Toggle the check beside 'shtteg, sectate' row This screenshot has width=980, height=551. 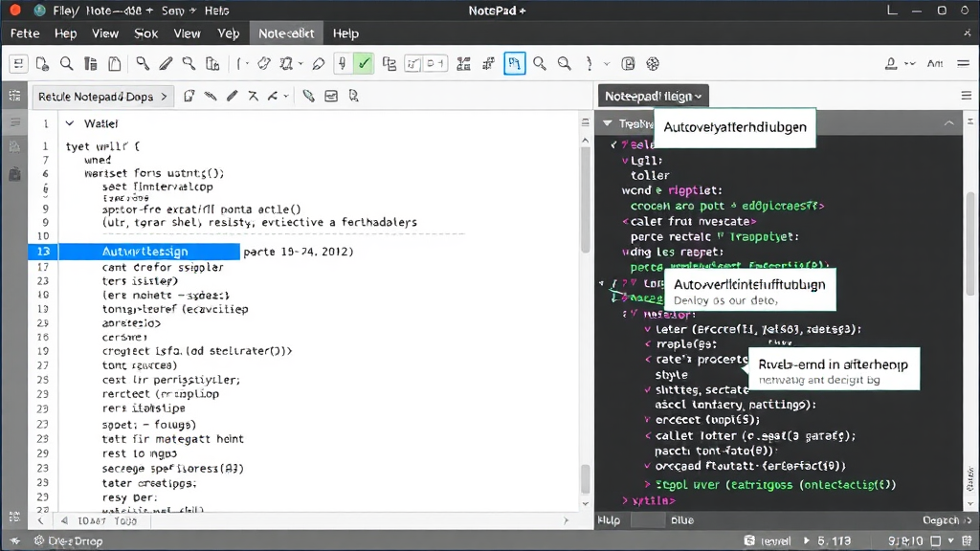coord(648,390)
